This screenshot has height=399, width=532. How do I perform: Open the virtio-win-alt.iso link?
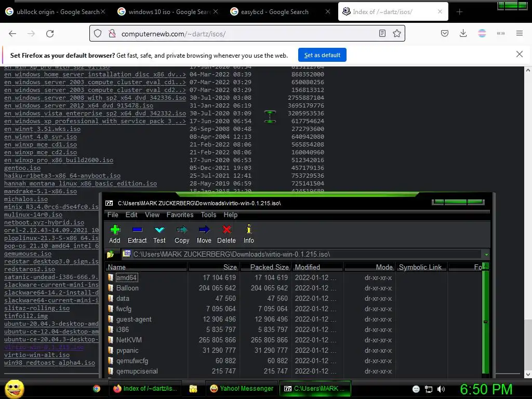[x=37, y=354]
